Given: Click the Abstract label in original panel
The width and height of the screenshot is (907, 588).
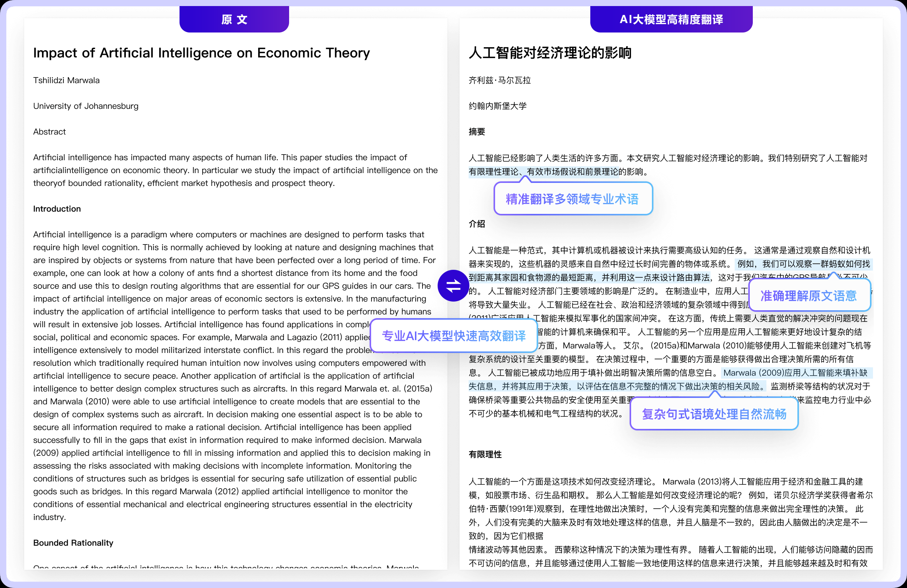Looking at the screenshot, I should [50, 132].
